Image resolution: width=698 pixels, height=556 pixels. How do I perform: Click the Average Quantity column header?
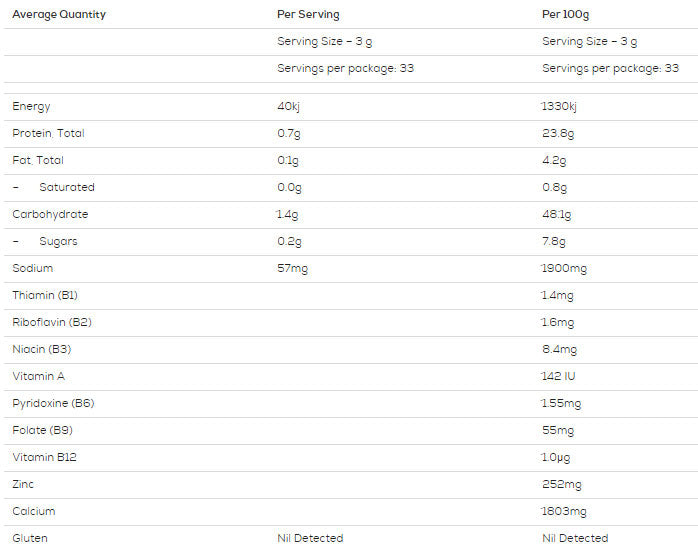coord(58,15)
